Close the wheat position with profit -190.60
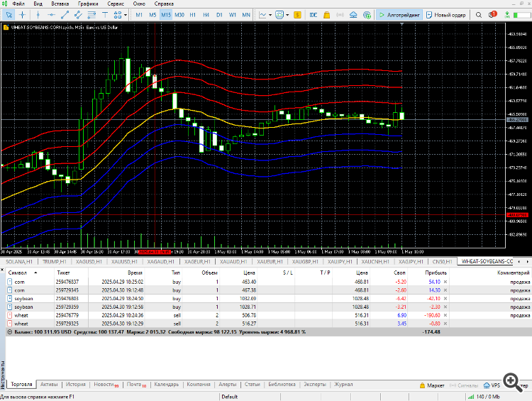 445,315
